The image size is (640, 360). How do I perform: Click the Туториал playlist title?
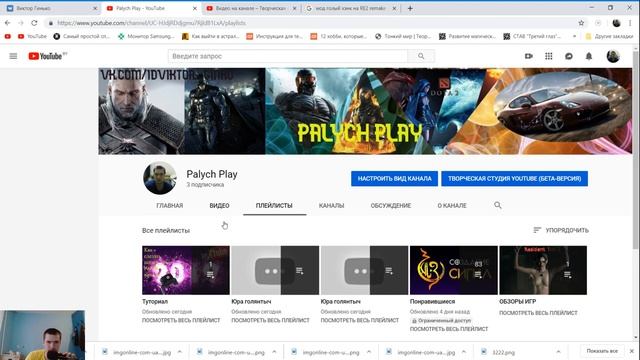point(155,301)
